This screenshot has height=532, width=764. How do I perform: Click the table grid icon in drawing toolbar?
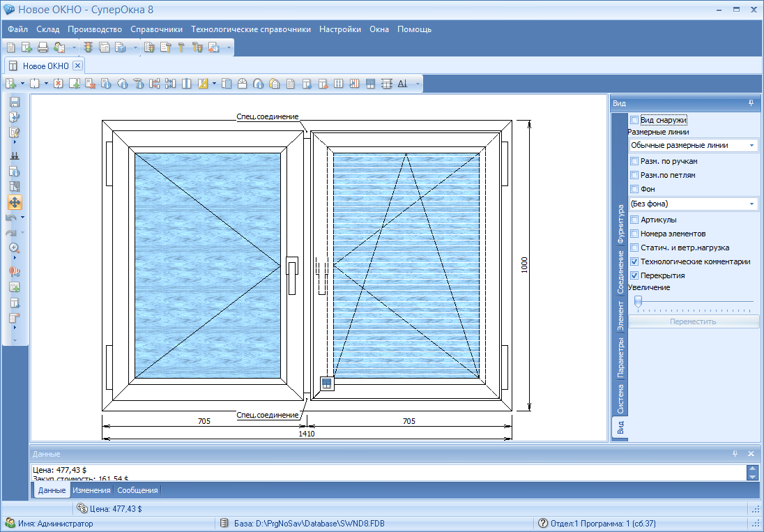point(386,84)
